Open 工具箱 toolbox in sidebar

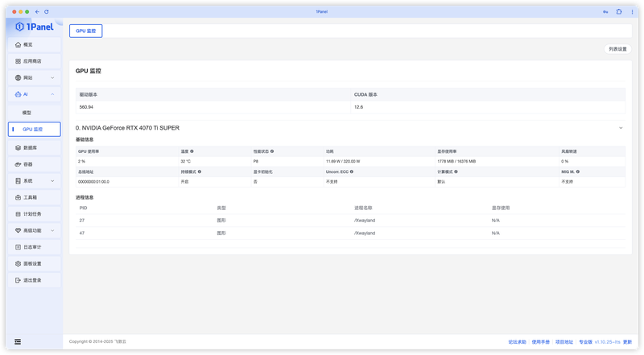(35, 197)
